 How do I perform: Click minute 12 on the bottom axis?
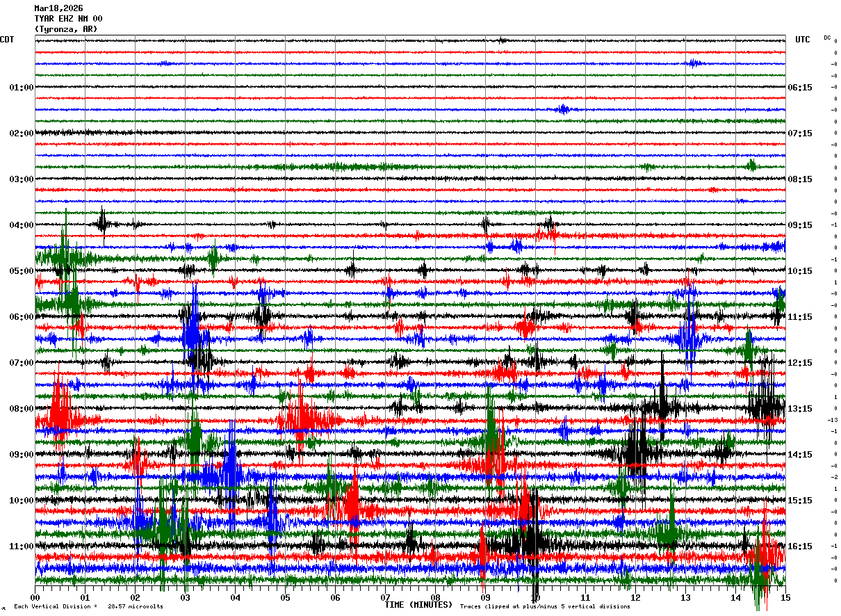pos(636,597)
